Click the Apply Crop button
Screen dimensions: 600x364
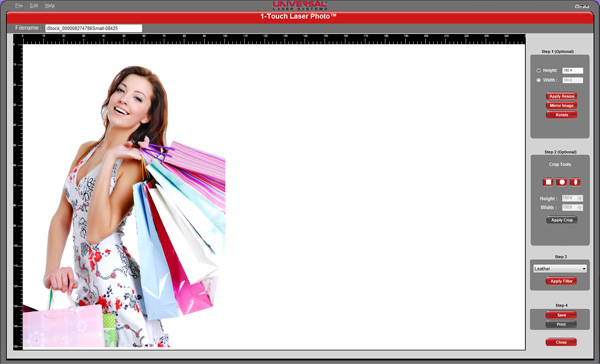[561, 220]
